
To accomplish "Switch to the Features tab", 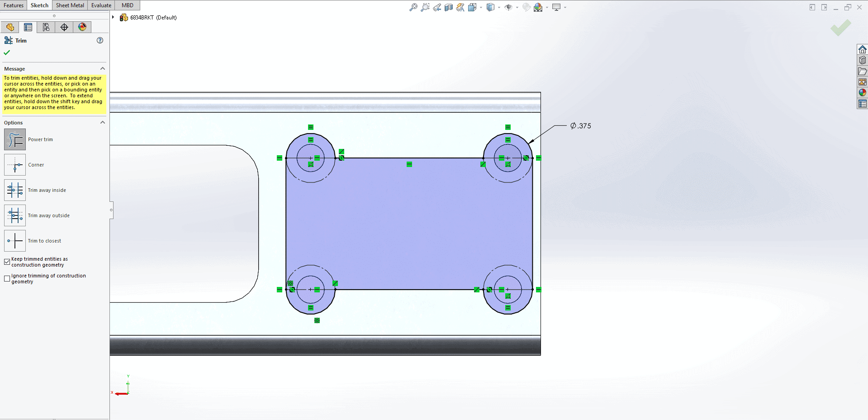I will pyautogui.click(x=14, y=5).
